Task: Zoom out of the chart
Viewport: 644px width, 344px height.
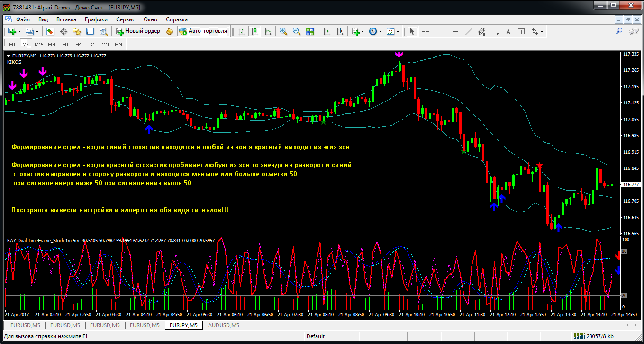Action: 297,31
